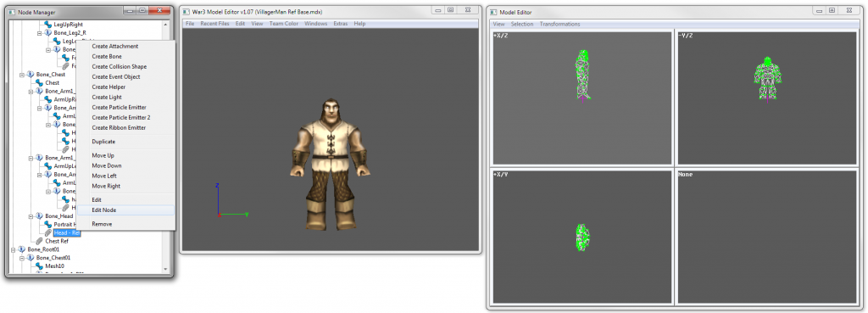Select Create Event Object menu entry

coord(116,77)
